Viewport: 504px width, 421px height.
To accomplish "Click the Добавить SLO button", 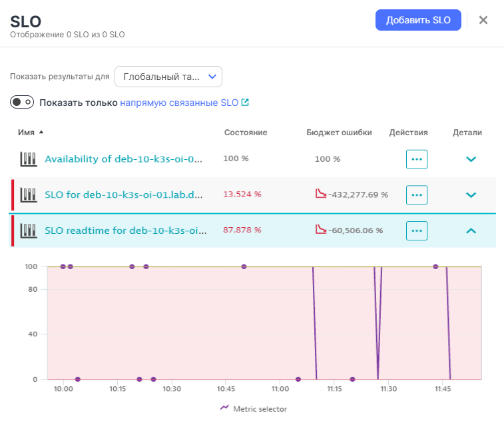I will point(418,20).
